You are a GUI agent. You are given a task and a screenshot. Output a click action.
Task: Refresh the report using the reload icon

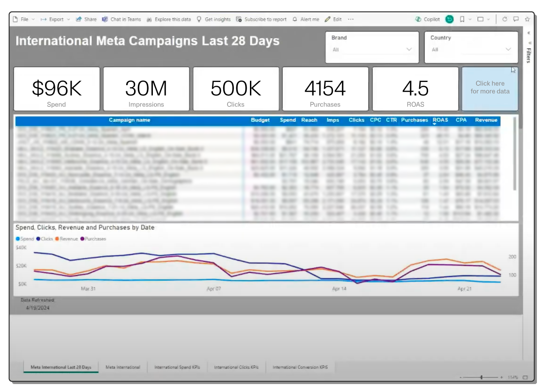tap(505, 19)
